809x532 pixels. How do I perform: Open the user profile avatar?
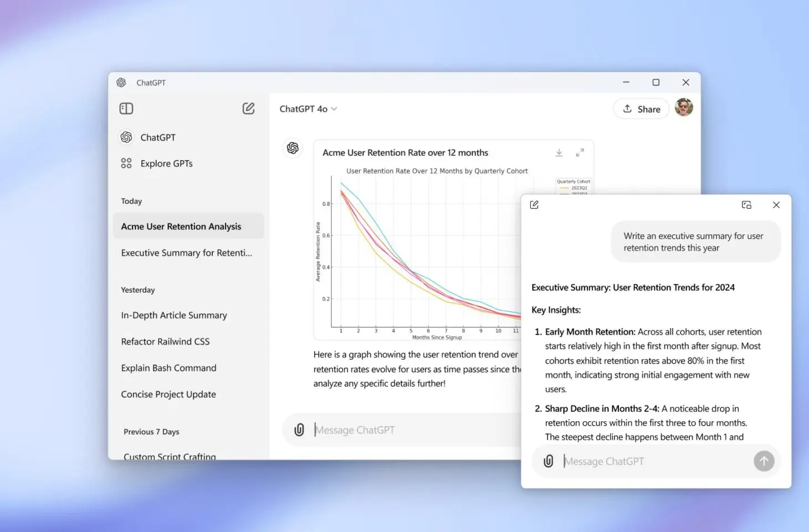coord(684,108)
